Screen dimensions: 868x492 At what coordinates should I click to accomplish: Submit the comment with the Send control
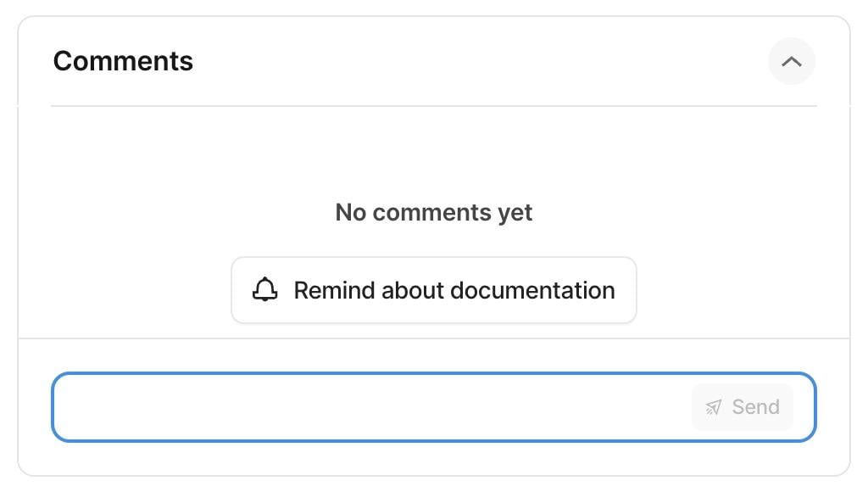742,407
